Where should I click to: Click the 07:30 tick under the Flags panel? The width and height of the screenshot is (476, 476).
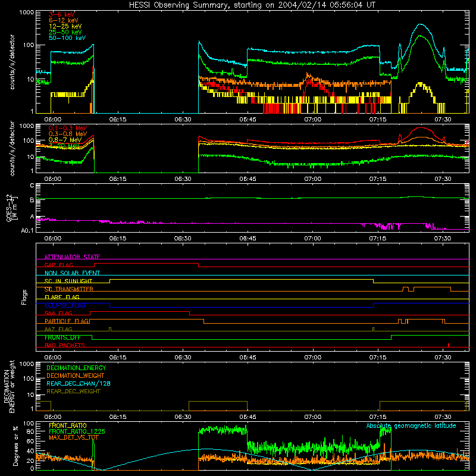pyautogui.click(x=443, y=358)
